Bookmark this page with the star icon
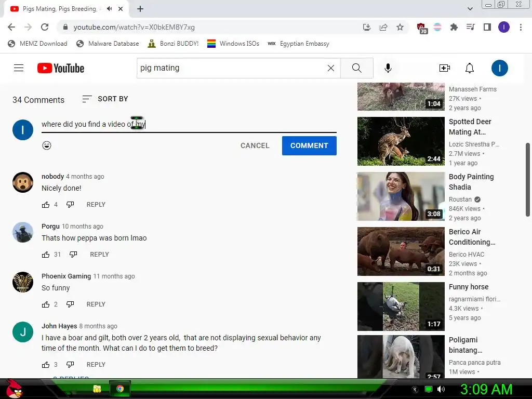Screen dimensions: 532x399 pos(400,27)
